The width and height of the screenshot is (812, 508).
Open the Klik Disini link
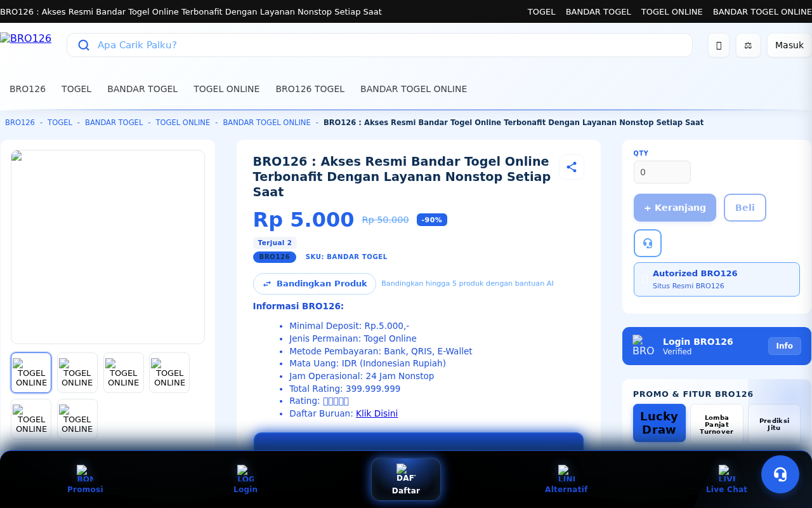pos(377,413)
